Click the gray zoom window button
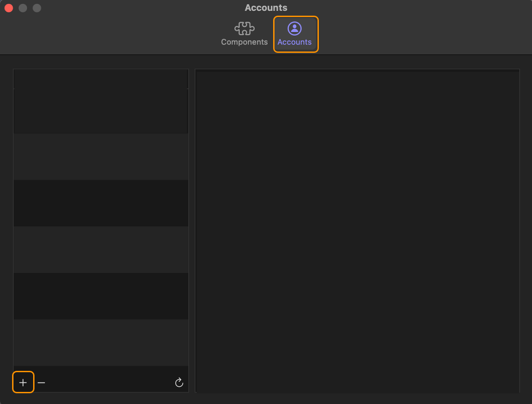 tap(37, 8)
